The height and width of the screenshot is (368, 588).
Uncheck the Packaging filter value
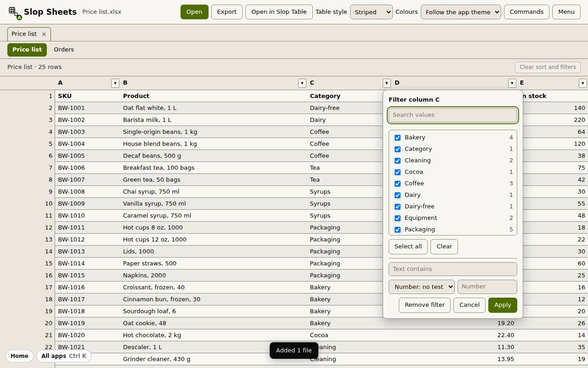click(397, 230)
